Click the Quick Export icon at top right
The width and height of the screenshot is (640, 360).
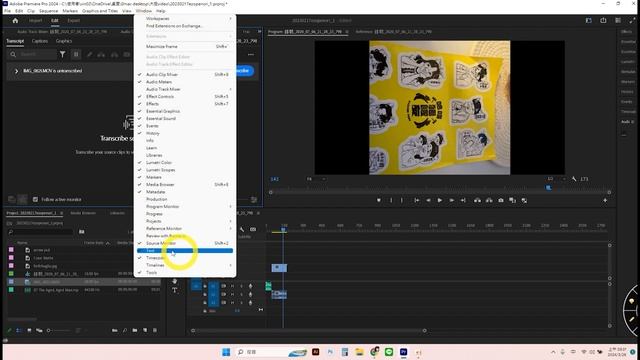[603, 20]
